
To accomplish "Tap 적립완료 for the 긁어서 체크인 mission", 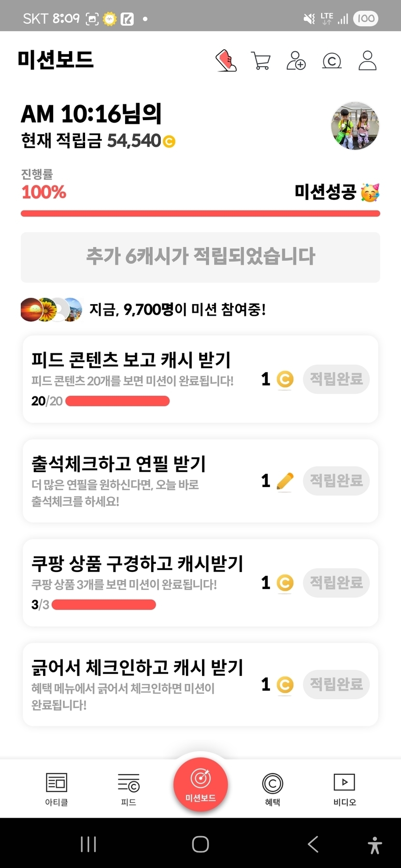I will point(336,684).
